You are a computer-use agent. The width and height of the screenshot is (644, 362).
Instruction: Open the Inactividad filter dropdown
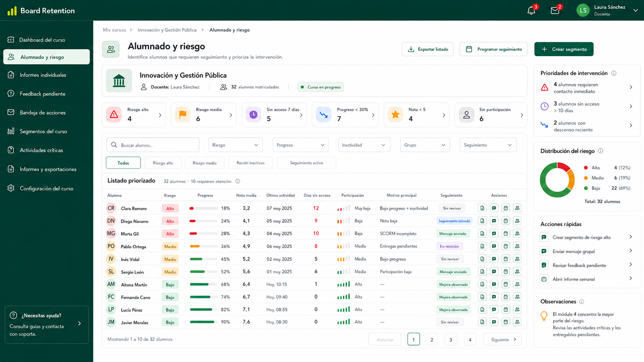coord(364,145)
